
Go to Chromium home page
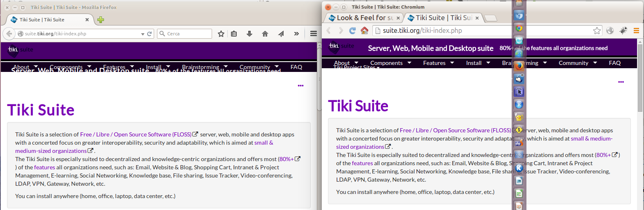tap(364, 30)
